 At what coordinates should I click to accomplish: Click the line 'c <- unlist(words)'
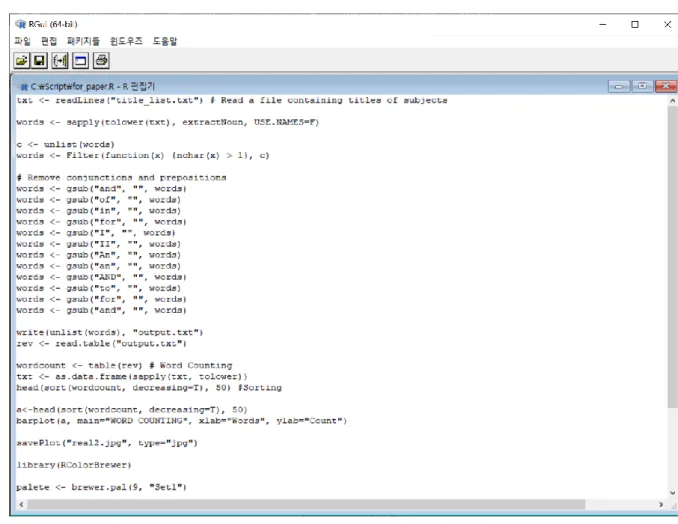(x=65, y=144)
